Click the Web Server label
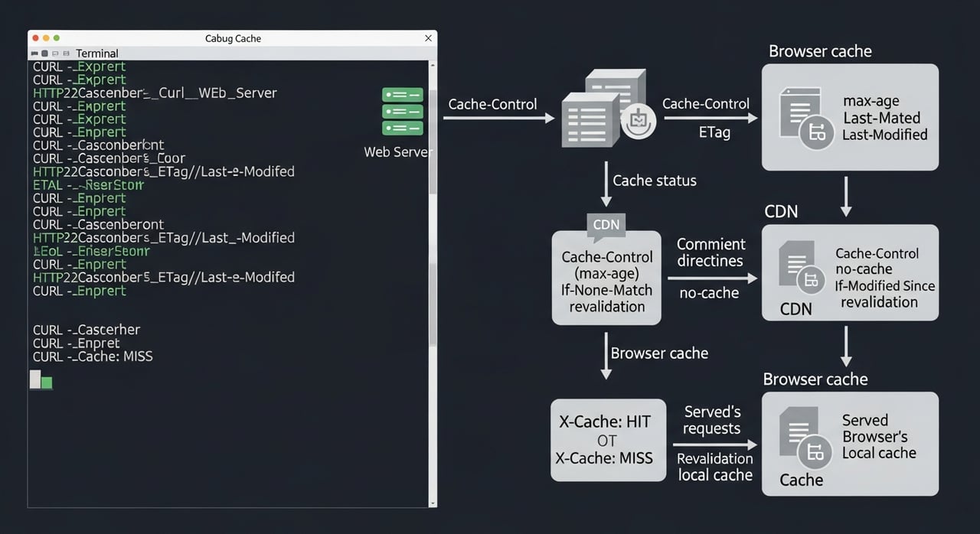The height and width of the screenshot is (534, 980). point(398,151)
